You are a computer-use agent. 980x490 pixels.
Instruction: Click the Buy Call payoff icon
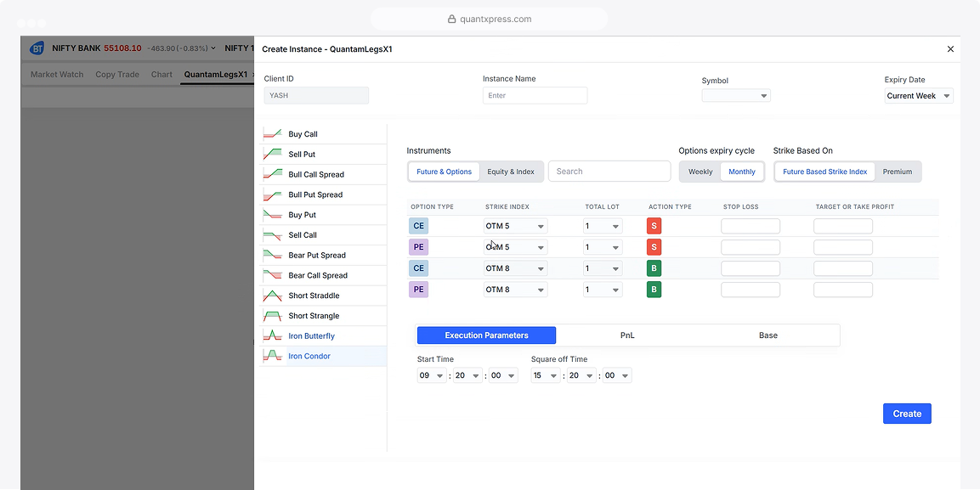pos(273,134)
